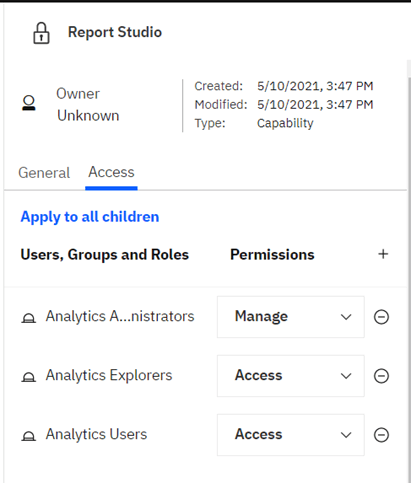This screenshot has width=411, height=483.
Task: Click the Modified date value
Action: 315,105
